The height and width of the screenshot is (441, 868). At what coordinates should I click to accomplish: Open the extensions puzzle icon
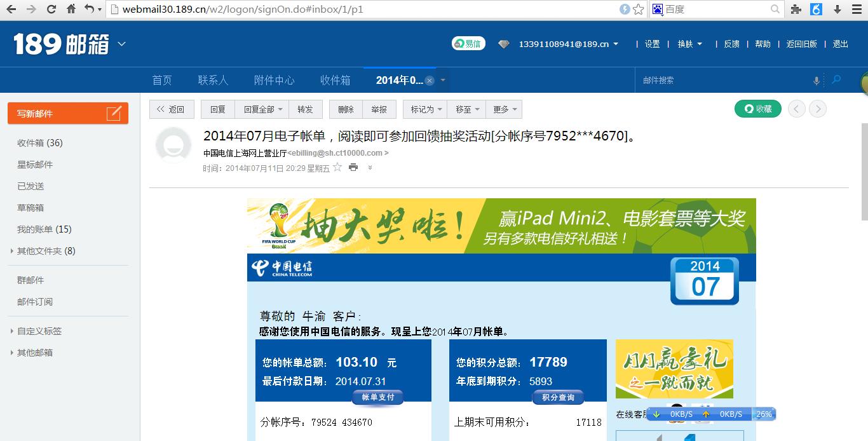tap(796, 10)
